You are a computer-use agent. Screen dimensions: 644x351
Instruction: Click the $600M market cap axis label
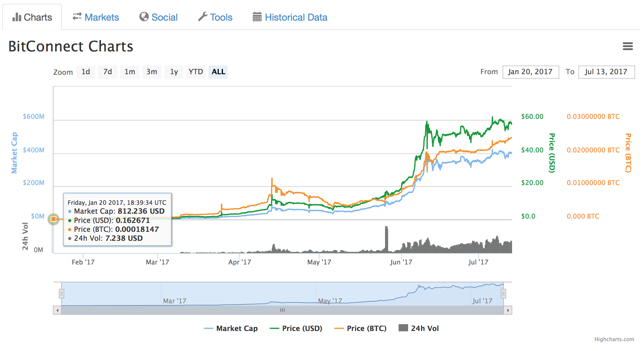point(34,116)
